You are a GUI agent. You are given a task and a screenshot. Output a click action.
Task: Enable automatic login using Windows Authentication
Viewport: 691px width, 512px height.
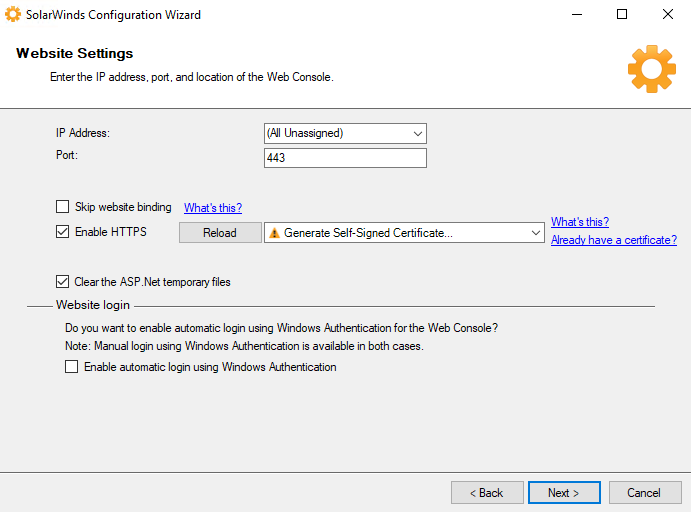(x=71, y=367)
